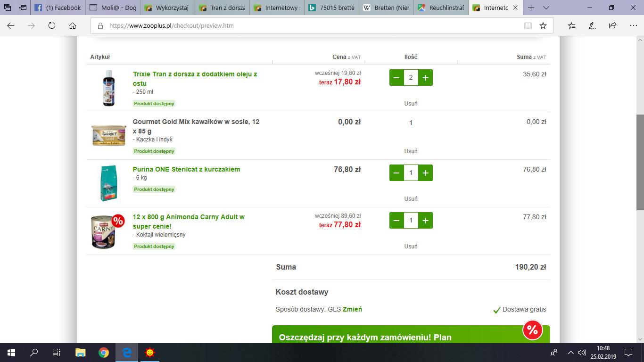Remove Purina ONE Sterilcat with Usuń link
This screenshot has width=644, height=362.
[411, 199]
